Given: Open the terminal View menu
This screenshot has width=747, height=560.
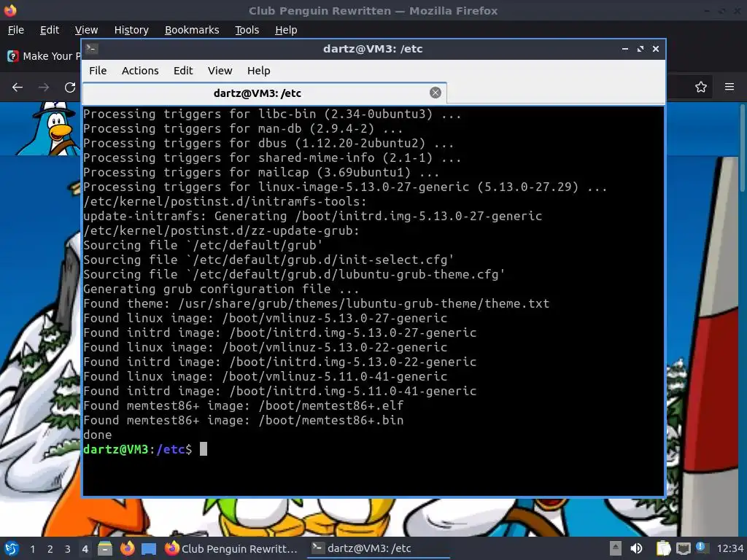Looking at the screenshot, I should click(x=220, y=71).
